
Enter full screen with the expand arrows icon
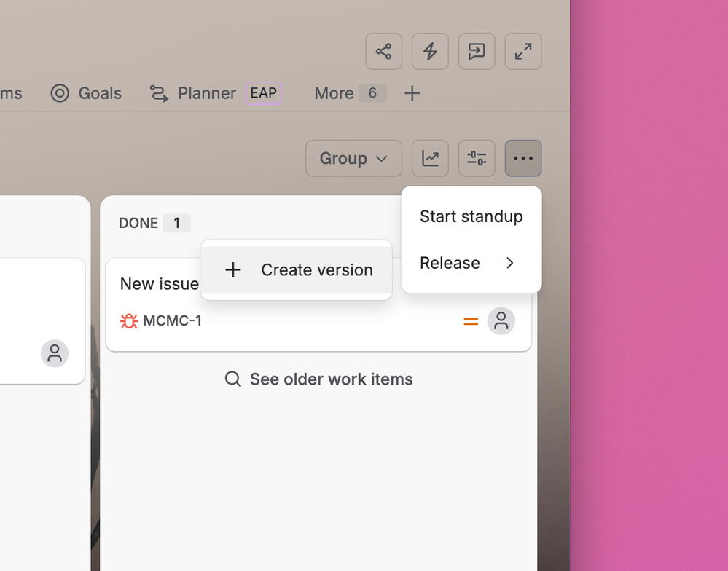(x=523, y=51)
